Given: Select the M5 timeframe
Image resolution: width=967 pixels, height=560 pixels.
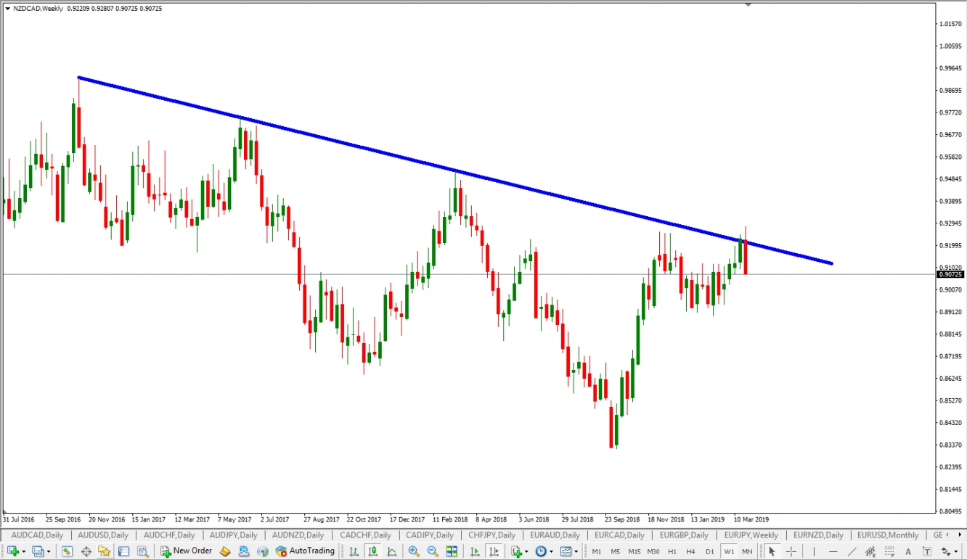Looking at the screenshot, I should click(616, 551).
